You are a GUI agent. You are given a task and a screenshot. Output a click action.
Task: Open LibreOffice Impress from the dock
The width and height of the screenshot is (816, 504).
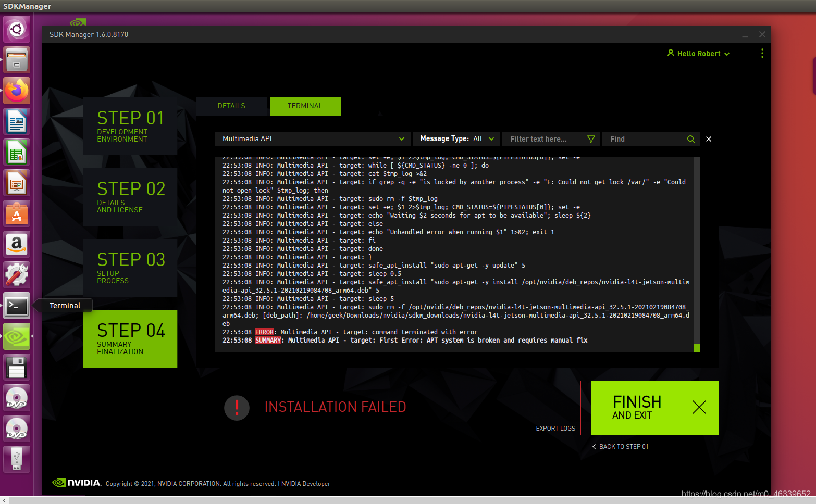[x=17, y=183]
